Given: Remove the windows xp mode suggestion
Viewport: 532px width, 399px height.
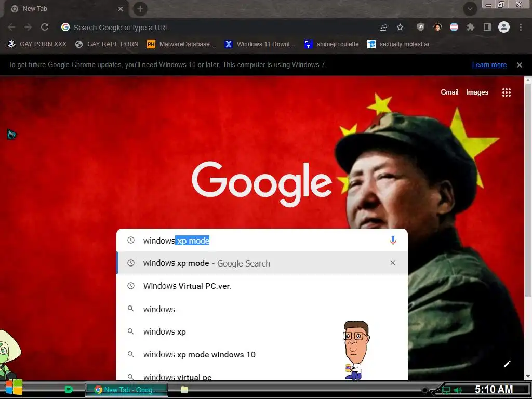Looking at the screenshot, I should [393, 263].
